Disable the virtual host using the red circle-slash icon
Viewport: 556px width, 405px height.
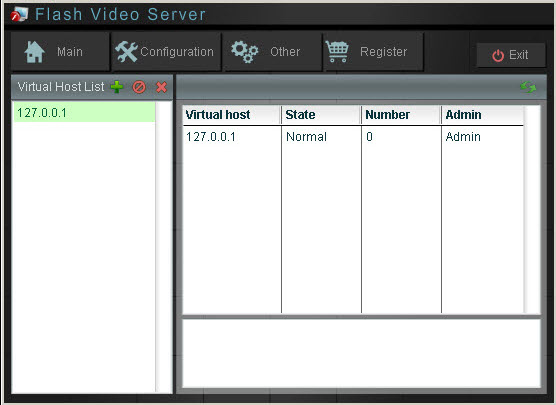coord(139,87)
